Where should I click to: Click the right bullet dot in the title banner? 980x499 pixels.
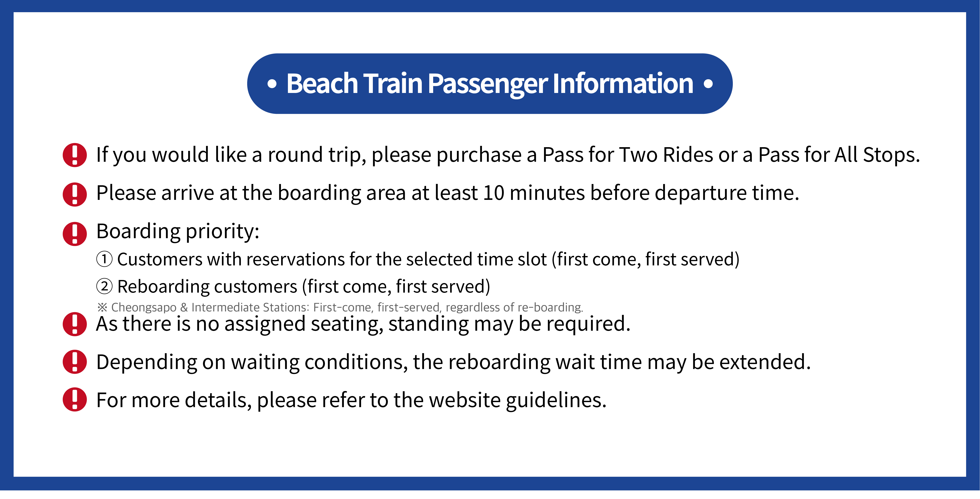[x=708, y=84]
